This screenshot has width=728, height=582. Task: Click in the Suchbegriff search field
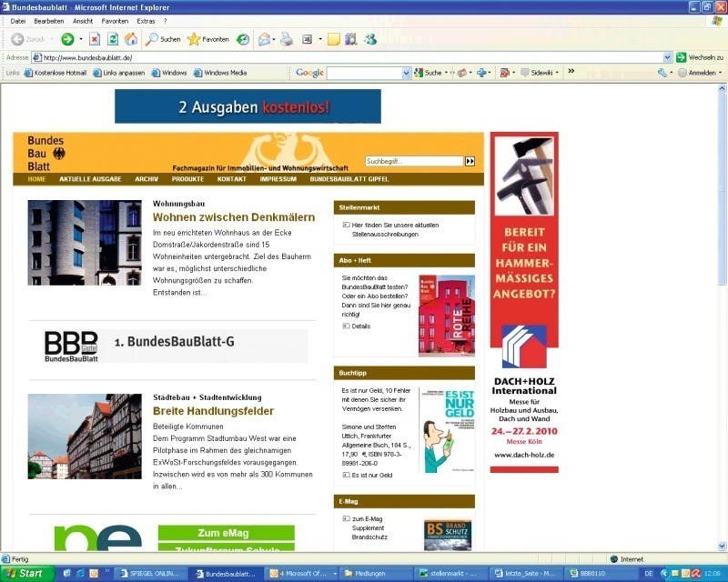pos(414,161)
